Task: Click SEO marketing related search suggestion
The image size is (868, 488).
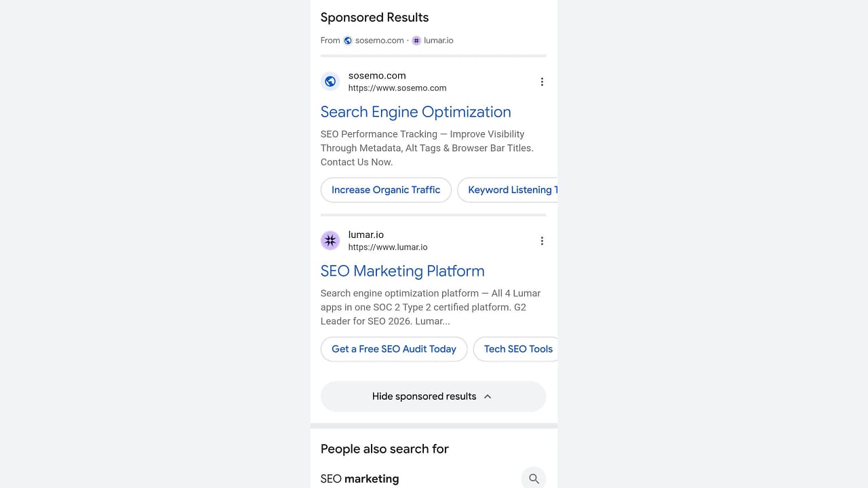Action: (359, 479)
